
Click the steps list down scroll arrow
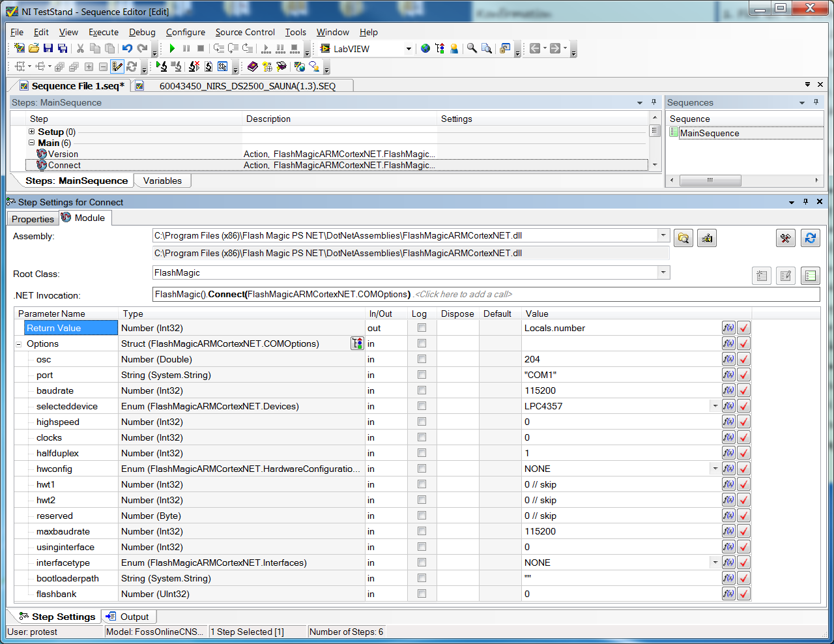pos(655,165)
